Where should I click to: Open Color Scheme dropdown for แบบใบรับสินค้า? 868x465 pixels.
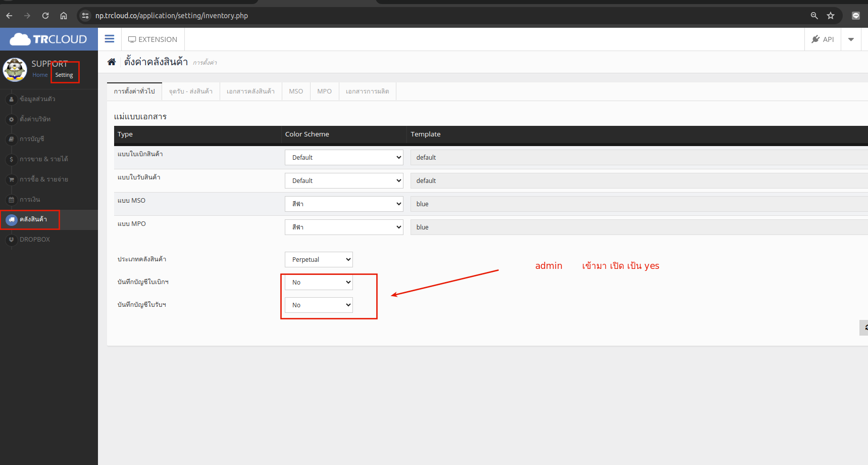344,180
